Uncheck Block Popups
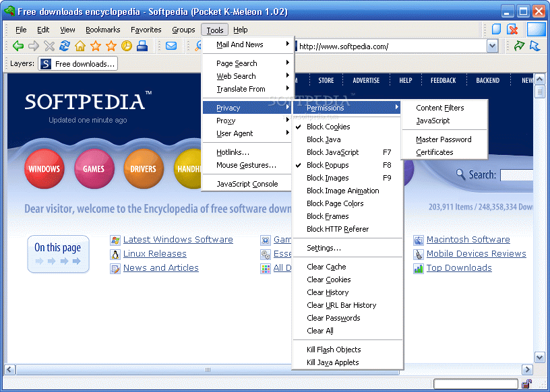550x392 pixels. point(347,165)
